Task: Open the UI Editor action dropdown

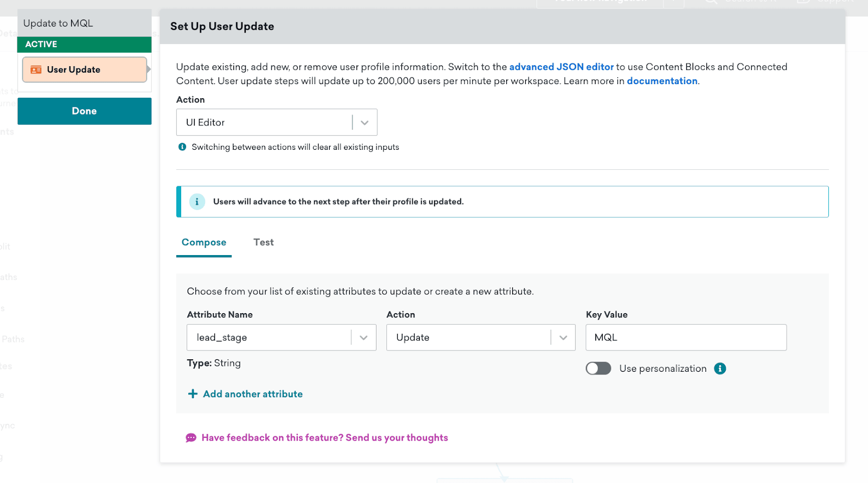Action: tap(277, 123)
